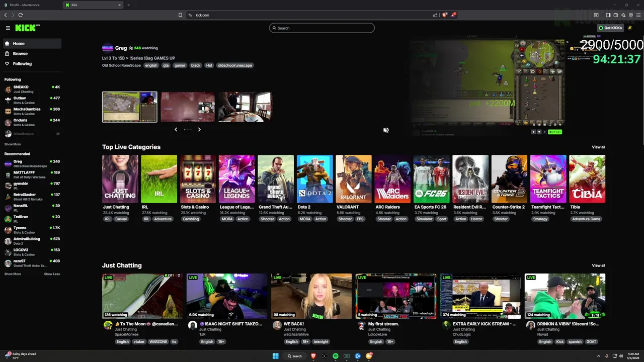The image size is (644, 362).
Task: Reload the page in the browser
Action: (x=21, y=15)
